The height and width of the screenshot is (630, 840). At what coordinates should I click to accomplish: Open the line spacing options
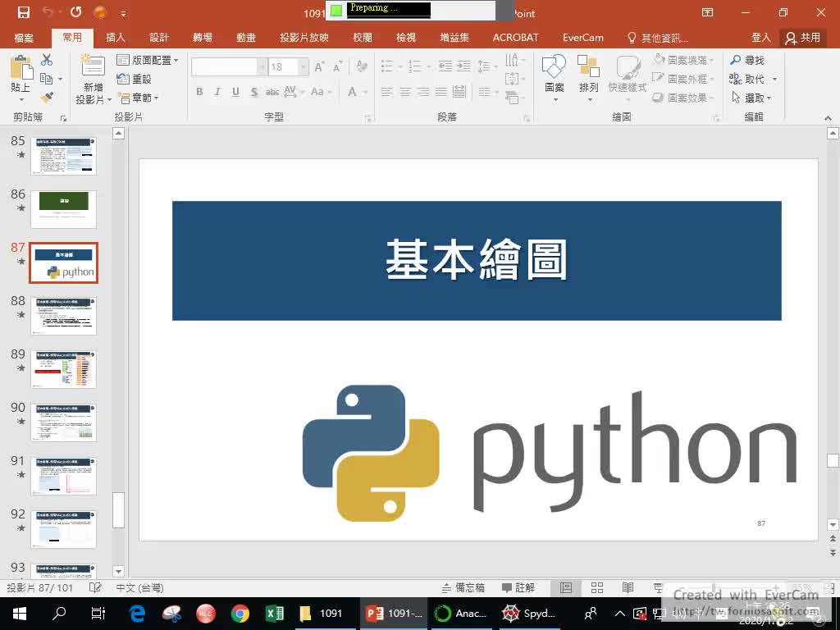[x=484, y=66]
